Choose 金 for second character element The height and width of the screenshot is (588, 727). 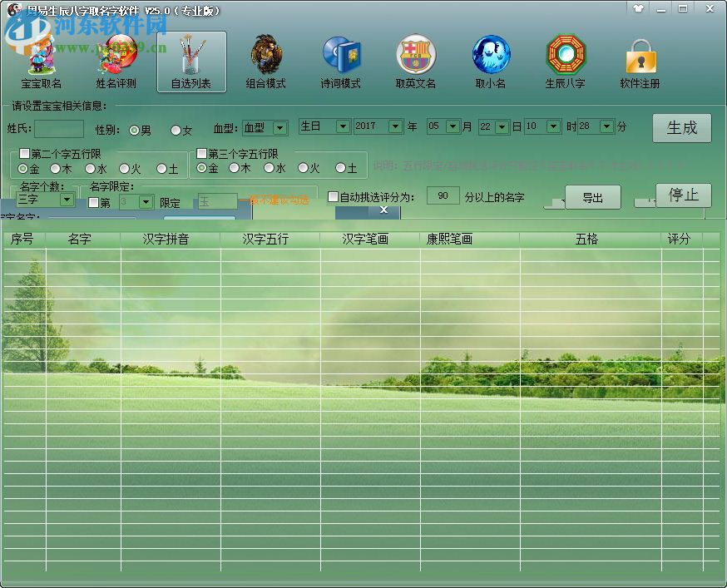coord(22,168)
